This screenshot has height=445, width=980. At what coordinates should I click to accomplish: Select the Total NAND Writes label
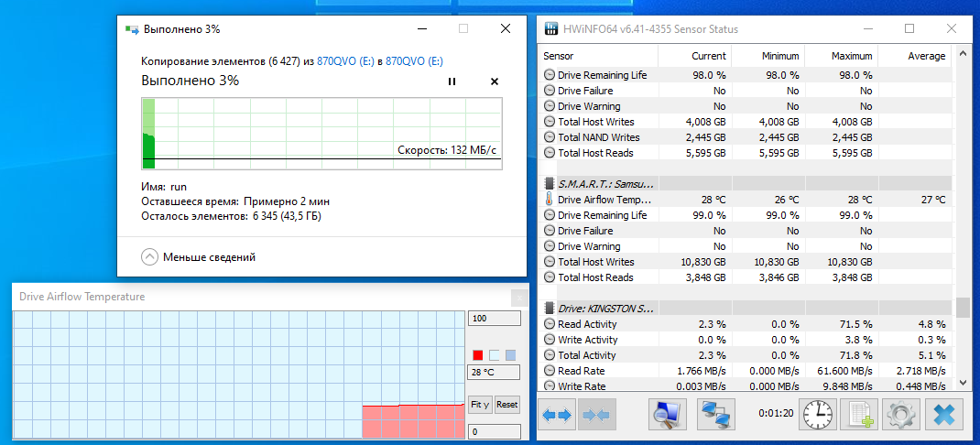tap(599, 137)
